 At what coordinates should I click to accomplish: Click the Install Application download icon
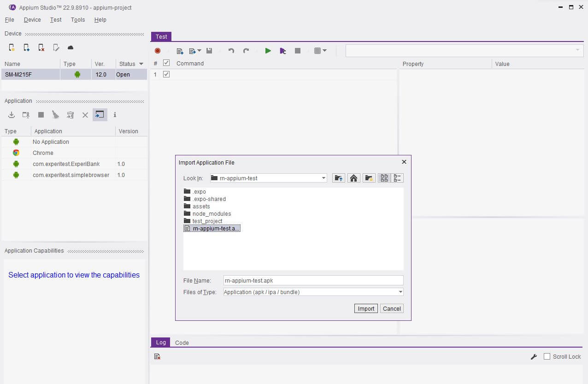12,115
